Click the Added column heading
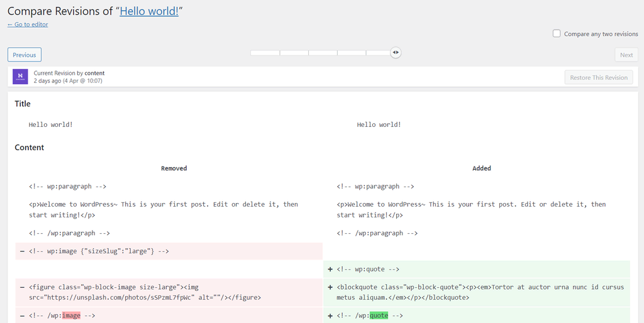This screenshot has height=323, width=644. tap(482, 168)
